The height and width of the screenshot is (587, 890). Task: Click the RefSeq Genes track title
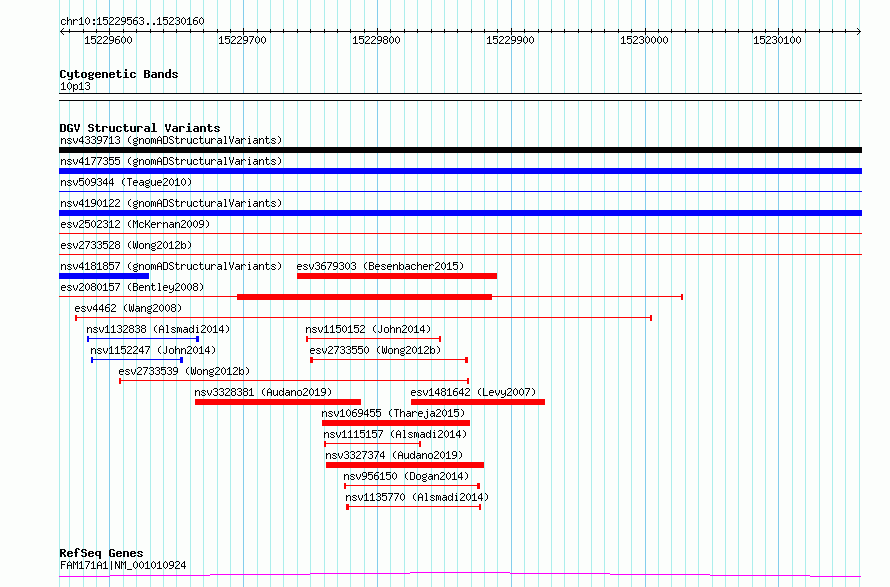click(101, 554)
